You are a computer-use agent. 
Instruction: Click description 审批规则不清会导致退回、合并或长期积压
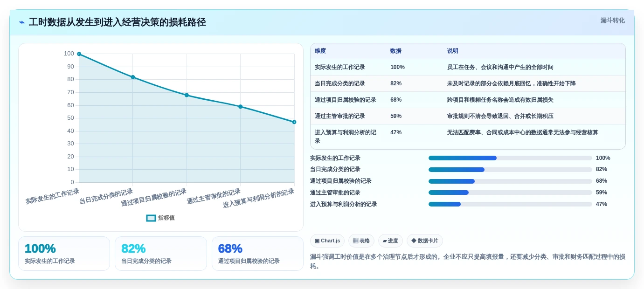[500, 116]
